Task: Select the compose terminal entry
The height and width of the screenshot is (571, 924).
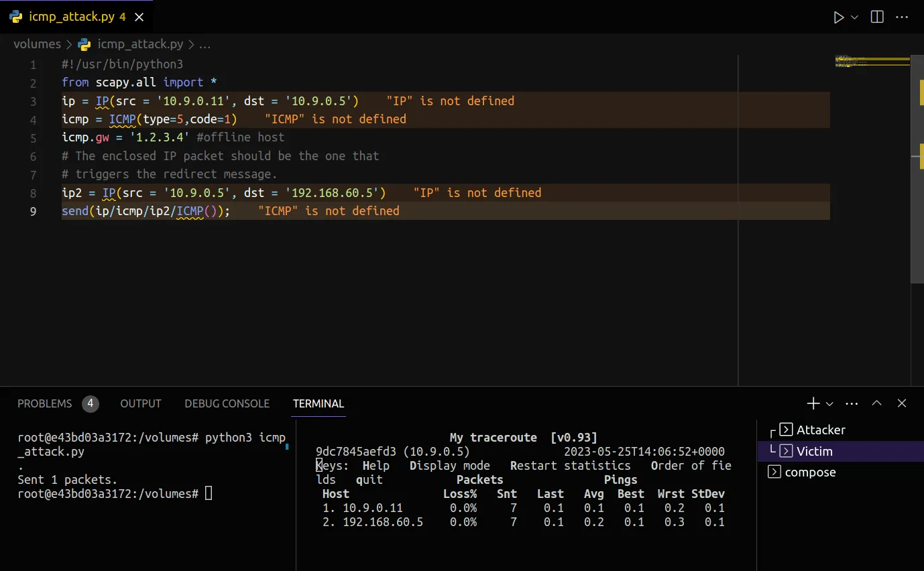Action: click(x=810, y=472)
